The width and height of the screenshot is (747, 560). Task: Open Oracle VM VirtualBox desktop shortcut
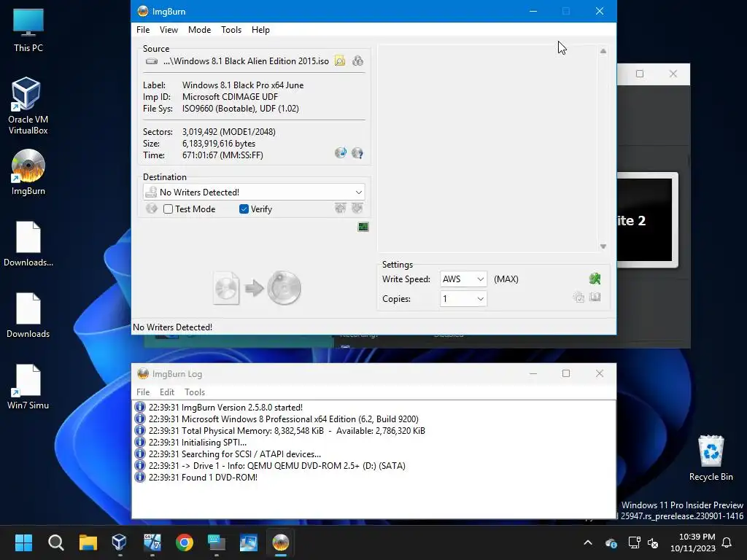[x=28, y=106]
